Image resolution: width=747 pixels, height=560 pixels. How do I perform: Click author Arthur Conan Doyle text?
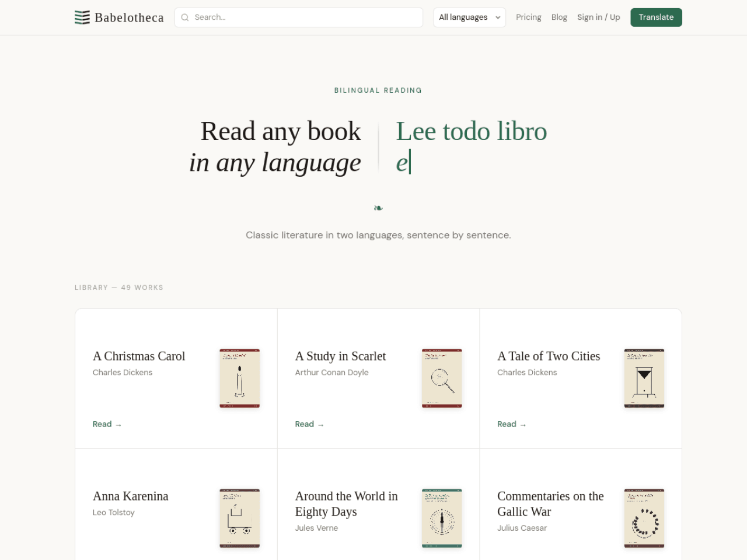coord(331,372)
